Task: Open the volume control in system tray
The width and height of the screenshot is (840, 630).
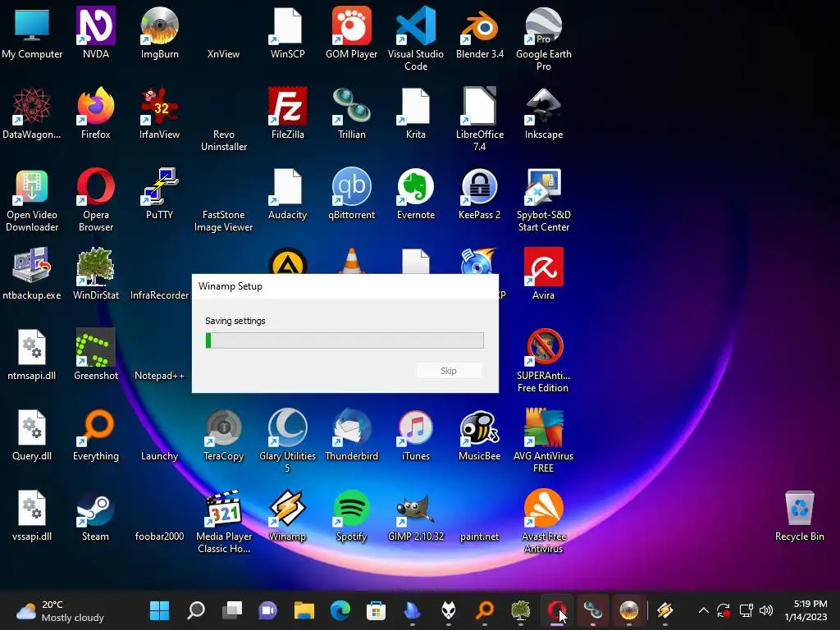Action: [x=767, y=610]
